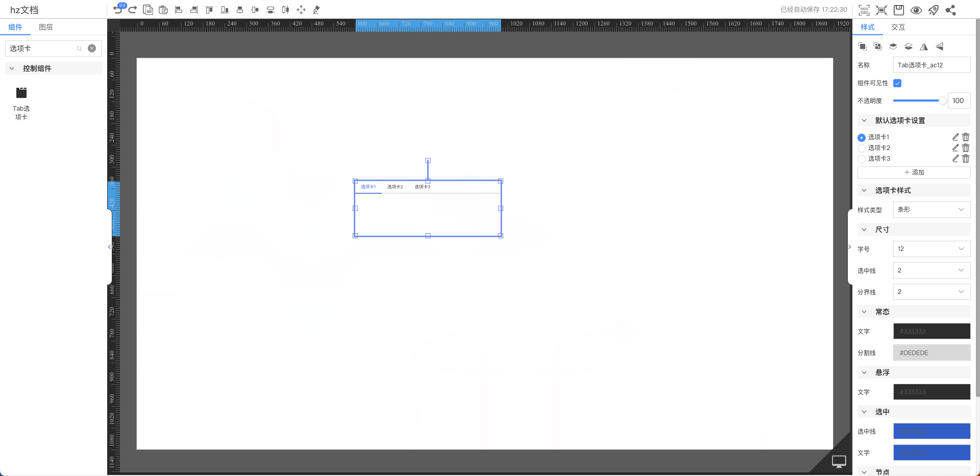Screen dimensions: 980x476
Task: Distribute components with equal horizontal spacing
Action: 286,10
